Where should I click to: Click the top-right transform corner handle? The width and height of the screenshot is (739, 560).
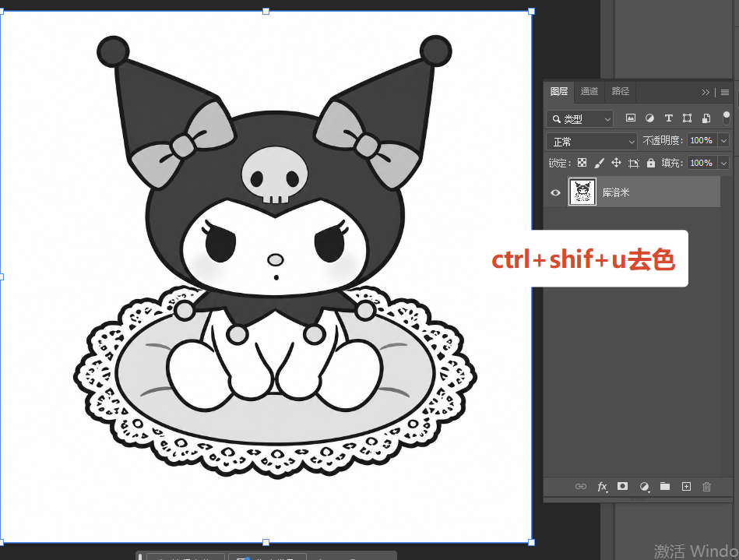(x=531, y=12)
